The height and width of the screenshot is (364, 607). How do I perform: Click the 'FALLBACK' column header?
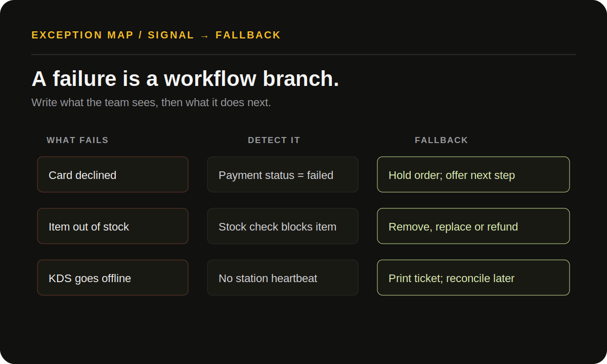coord(442,140)
